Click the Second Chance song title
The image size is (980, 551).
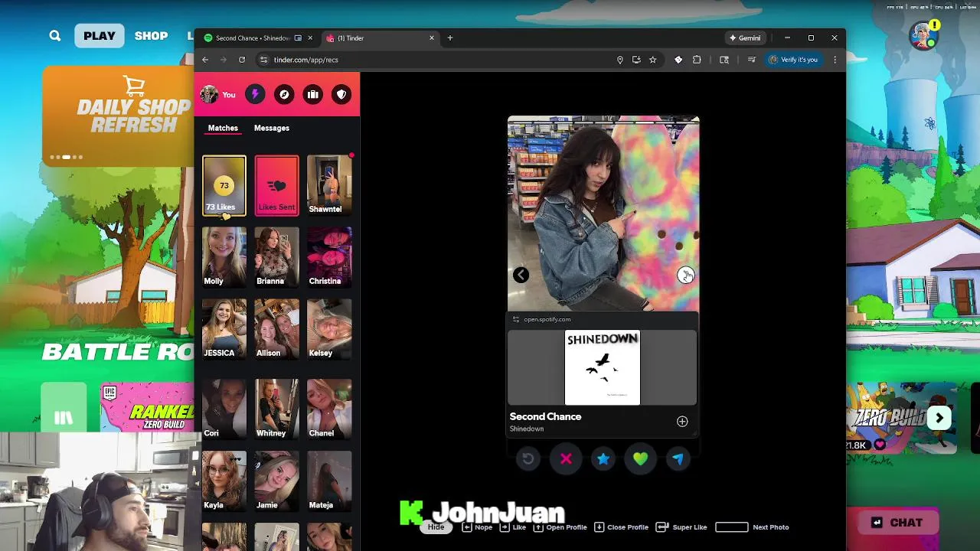click(x=545, y=416)
